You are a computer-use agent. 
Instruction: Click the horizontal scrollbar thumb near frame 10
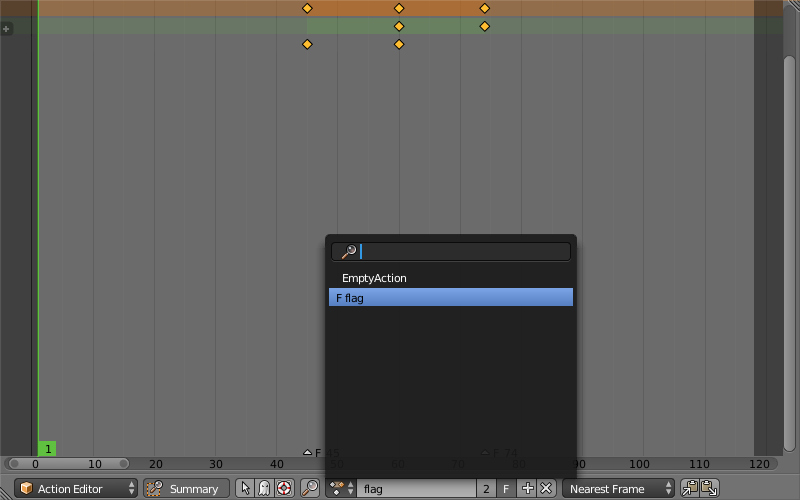pyautogui.click(x=67, y=464)
